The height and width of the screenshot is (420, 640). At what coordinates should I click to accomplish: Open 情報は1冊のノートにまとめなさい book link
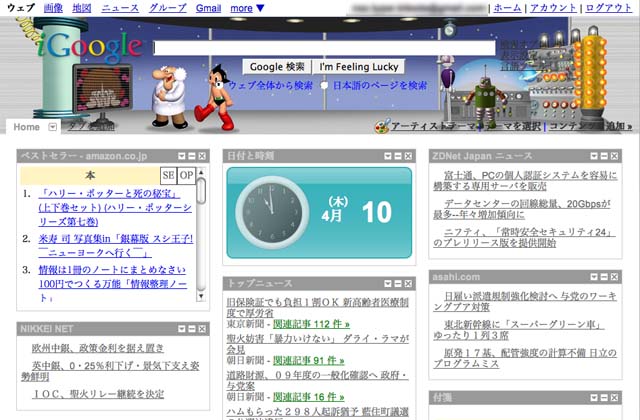(113, 284)
